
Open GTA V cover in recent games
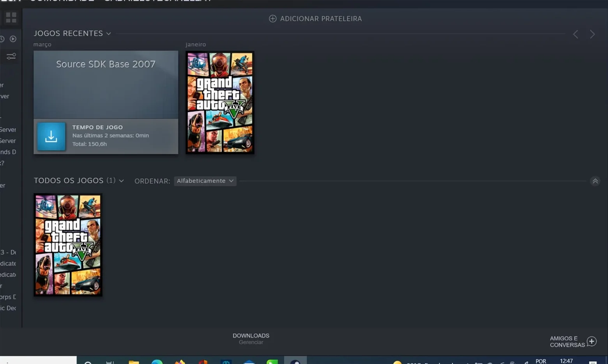coord(220,102)
